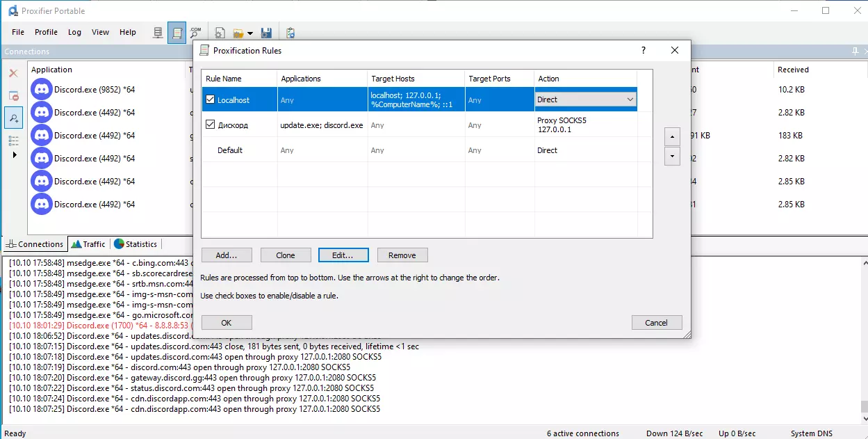The image size is (868, 439).
Task: Click Discord icon of process 9852
Action: tap(42, 89)
